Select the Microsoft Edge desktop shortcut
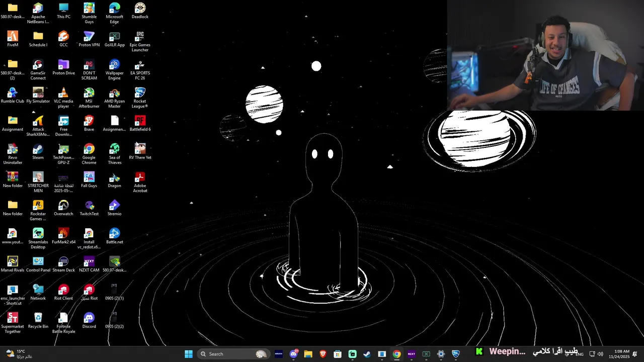 point(114,13)
